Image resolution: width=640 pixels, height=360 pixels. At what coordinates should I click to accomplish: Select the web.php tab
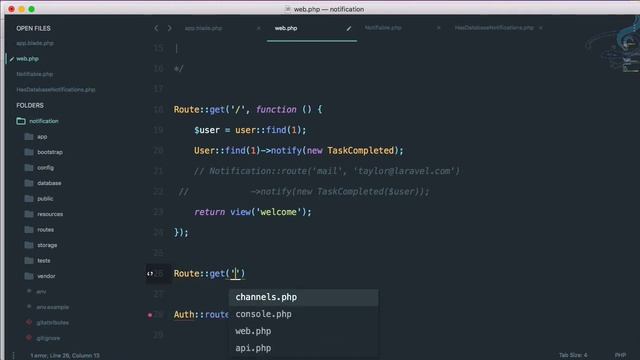pos(286,28)
